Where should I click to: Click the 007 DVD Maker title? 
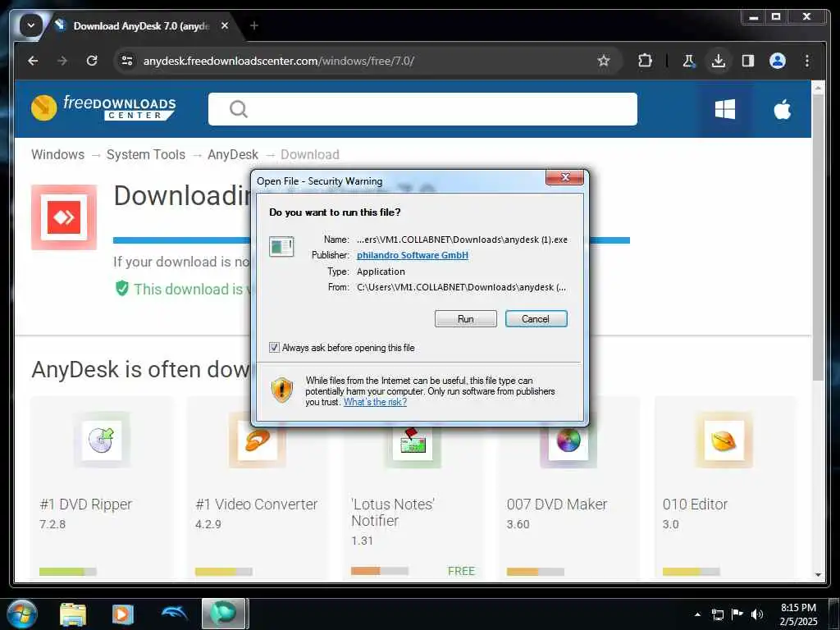(x=557, y=504)
